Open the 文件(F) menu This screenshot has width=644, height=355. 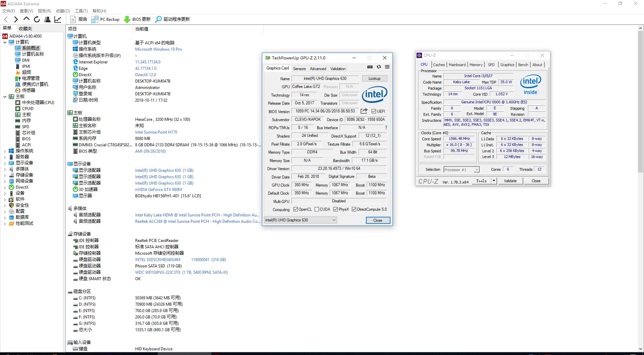9,11
